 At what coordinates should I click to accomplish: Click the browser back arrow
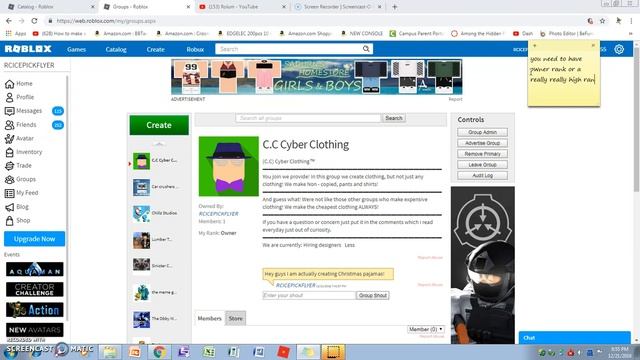coord(9,21)
